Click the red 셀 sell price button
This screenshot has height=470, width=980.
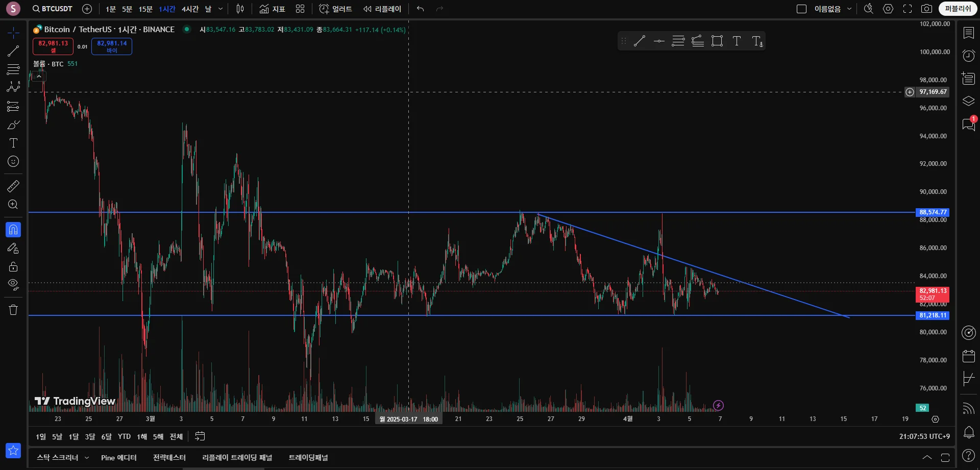pos(53,46)
